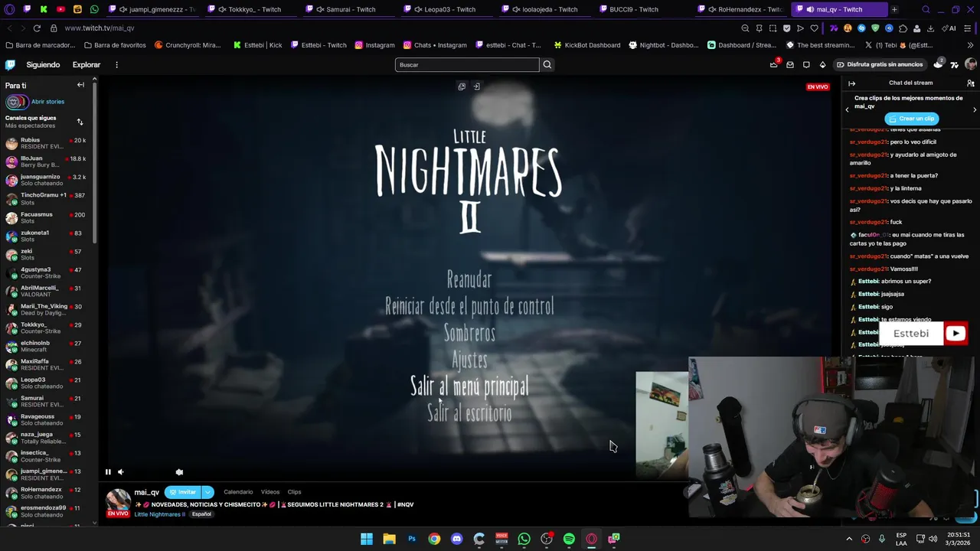Open IlloJuan channel in sidebar
This screenshot has width=980, height=551.
[x=46, y=161]
